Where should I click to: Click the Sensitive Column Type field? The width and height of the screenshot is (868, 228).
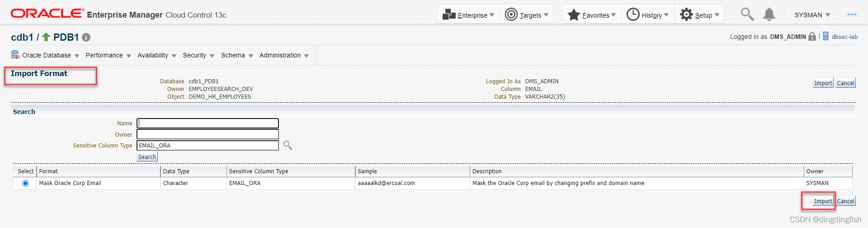coord(208,145)
